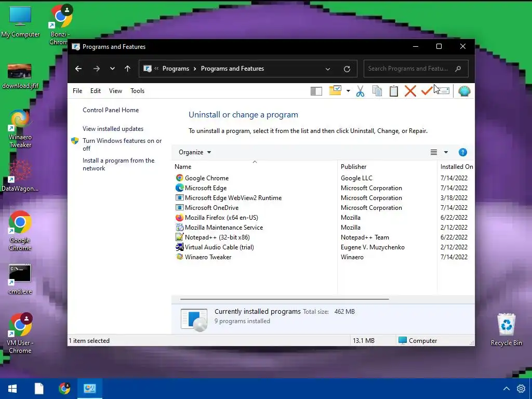Image resolution: width=532 pixels, height=399 pixels.
Task: Sort by the Installed On column header
Action: (456, 167)
